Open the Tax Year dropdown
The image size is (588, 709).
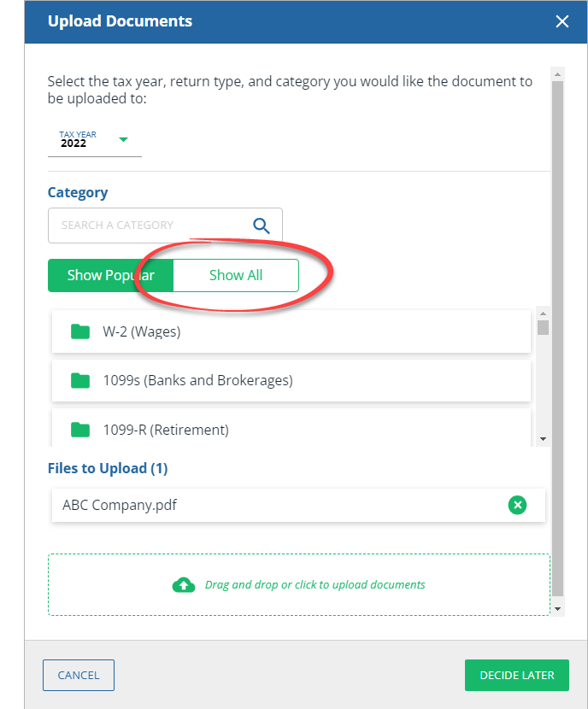[85, 140]
